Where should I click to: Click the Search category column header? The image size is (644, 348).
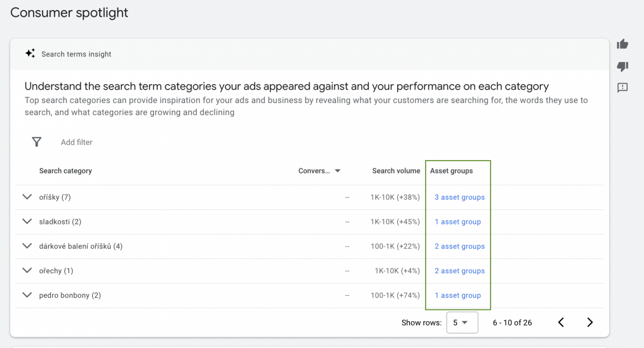click(x=65, y=171)
